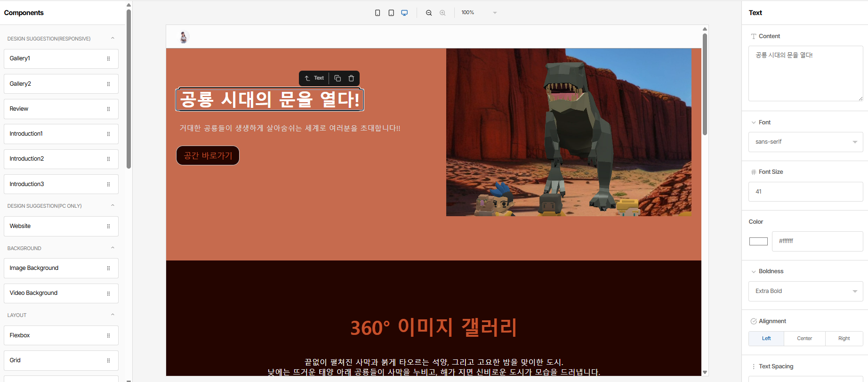Switch to tablet device preview icon

click(391, 13)
